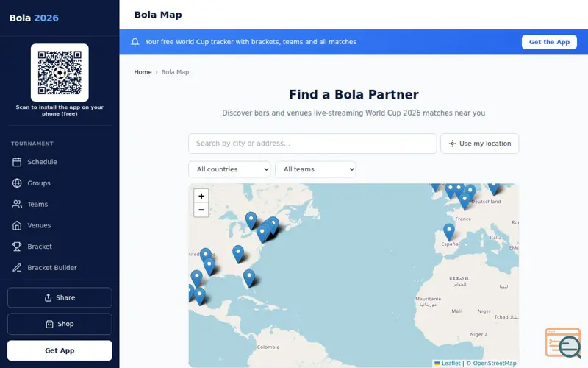Click Use my location button

tap(480, 144)
